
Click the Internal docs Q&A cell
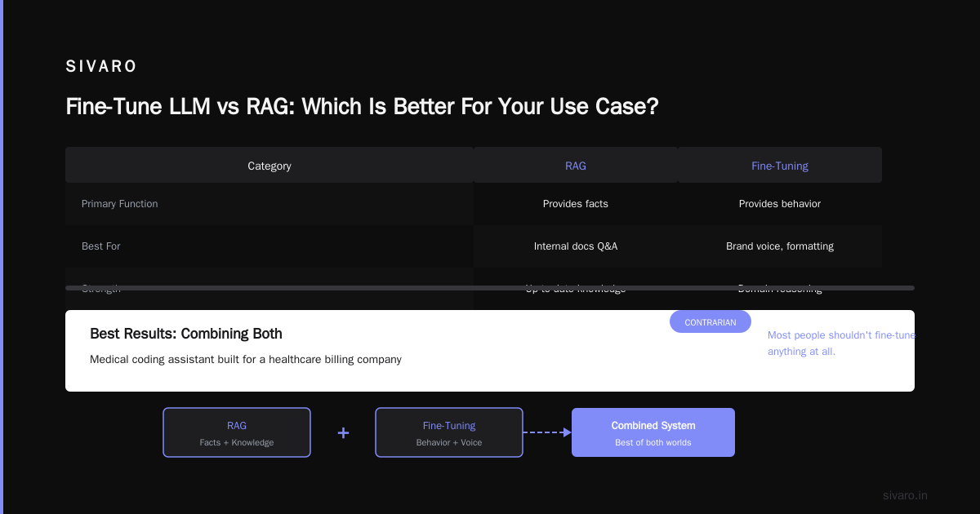click(576, 246)
